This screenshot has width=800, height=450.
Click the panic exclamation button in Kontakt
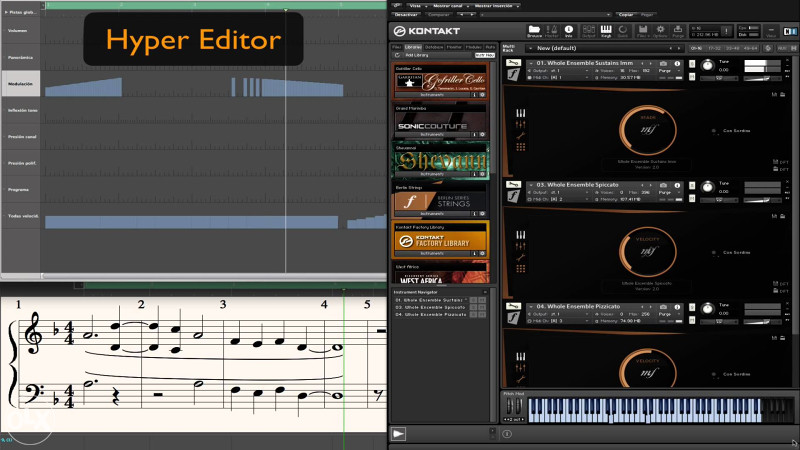tap(727, 31)
